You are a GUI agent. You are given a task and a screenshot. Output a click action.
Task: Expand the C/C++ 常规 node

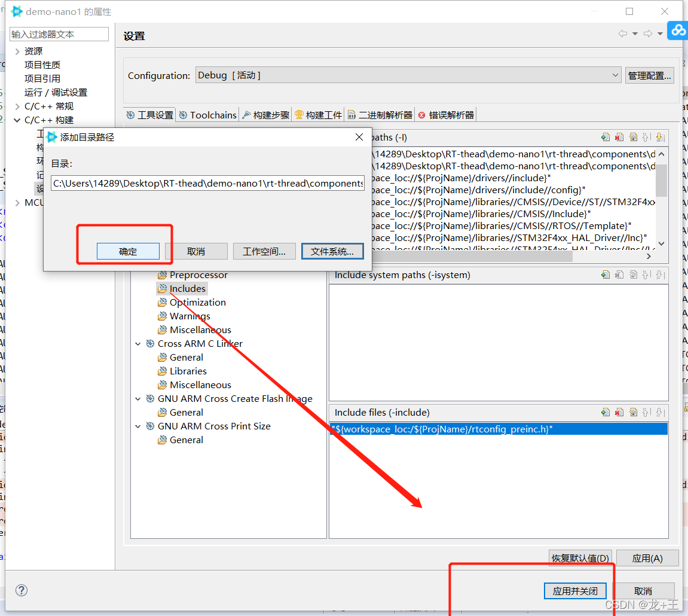coord(17,106)
